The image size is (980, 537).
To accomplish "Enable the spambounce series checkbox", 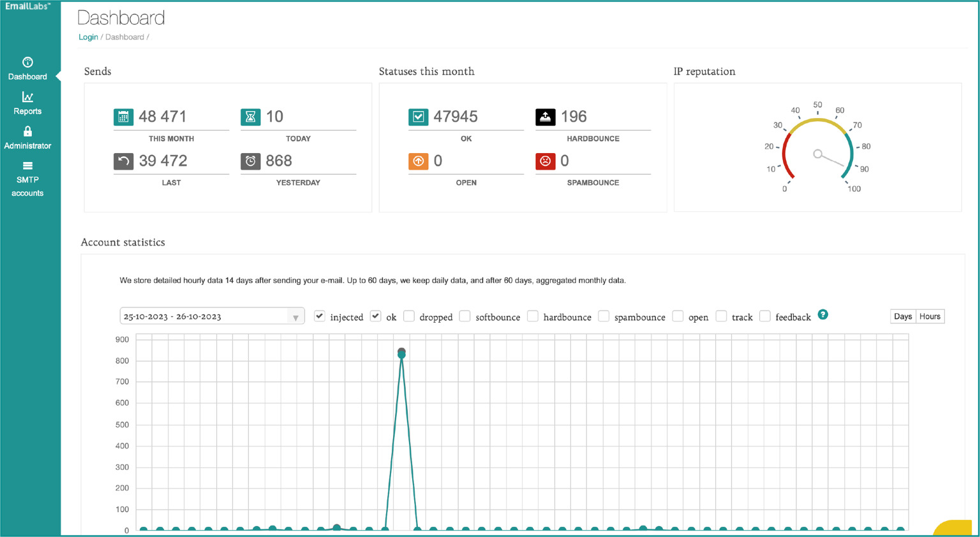I will click(604, 316).
